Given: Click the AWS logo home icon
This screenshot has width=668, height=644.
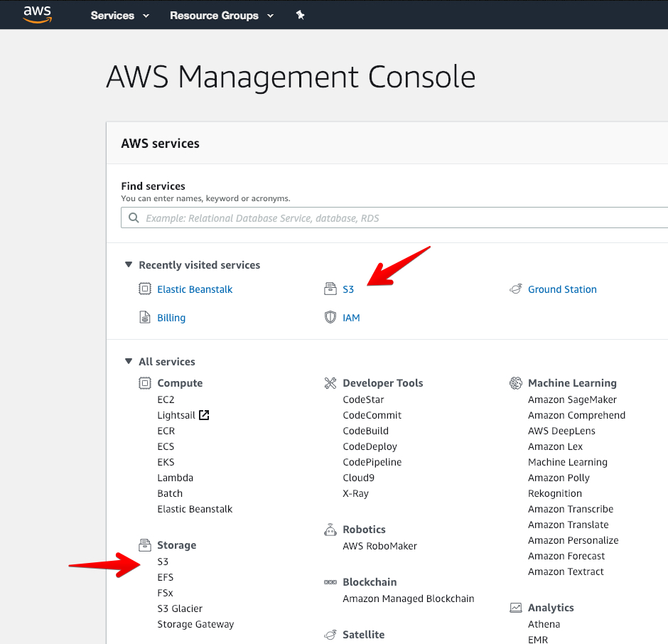Looking at the screenshot, I should (38, 14).
